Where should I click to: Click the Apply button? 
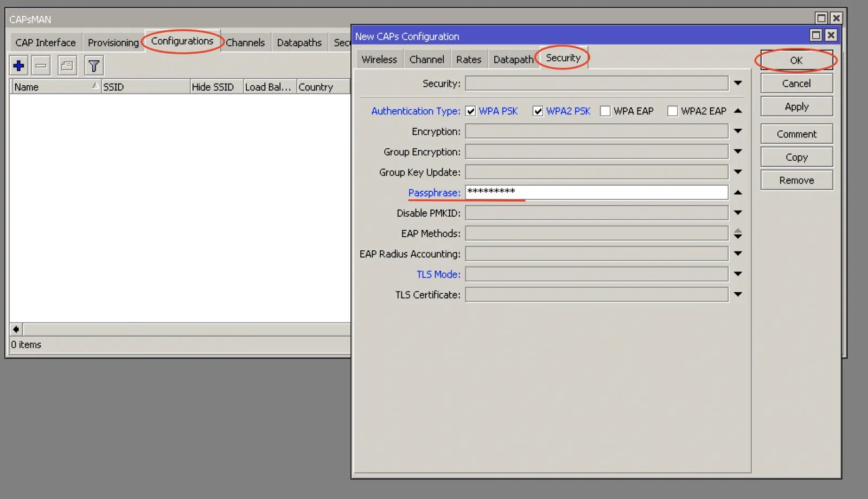coord(796,106)
